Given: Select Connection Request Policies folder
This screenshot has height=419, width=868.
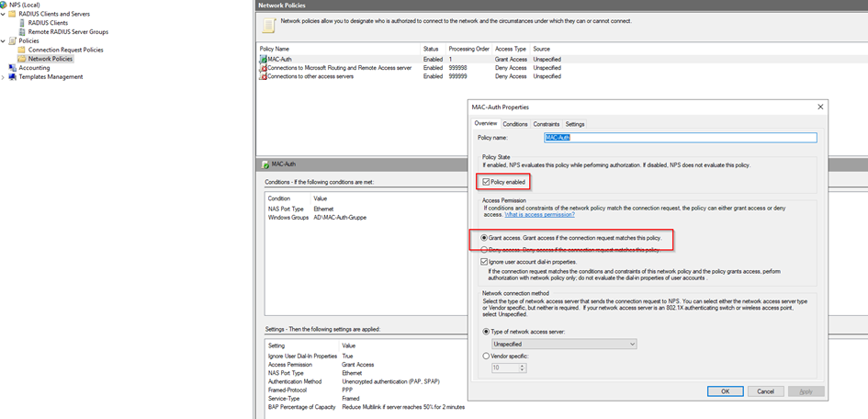Looking at the screenshot, I should pos(65,50).
